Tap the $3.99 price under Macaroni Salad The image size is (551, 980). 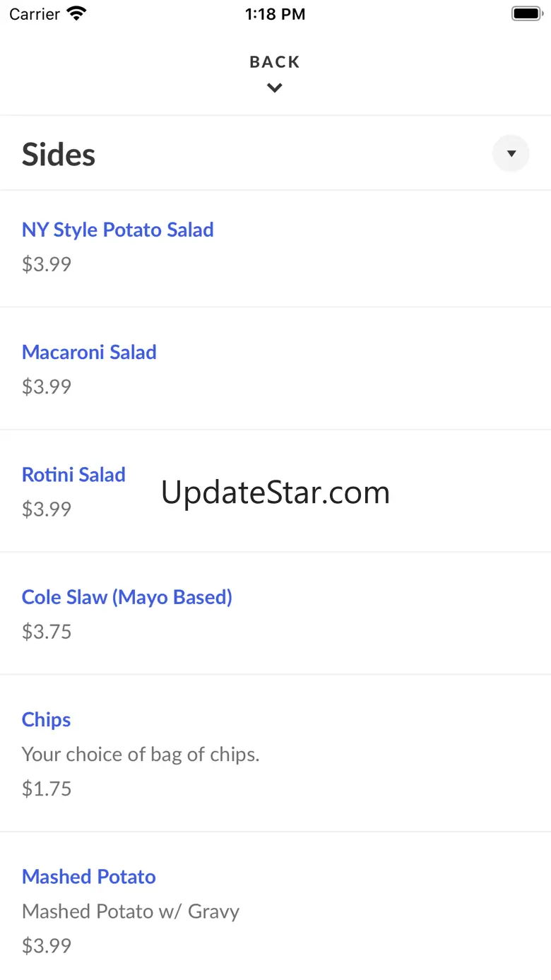47,386
